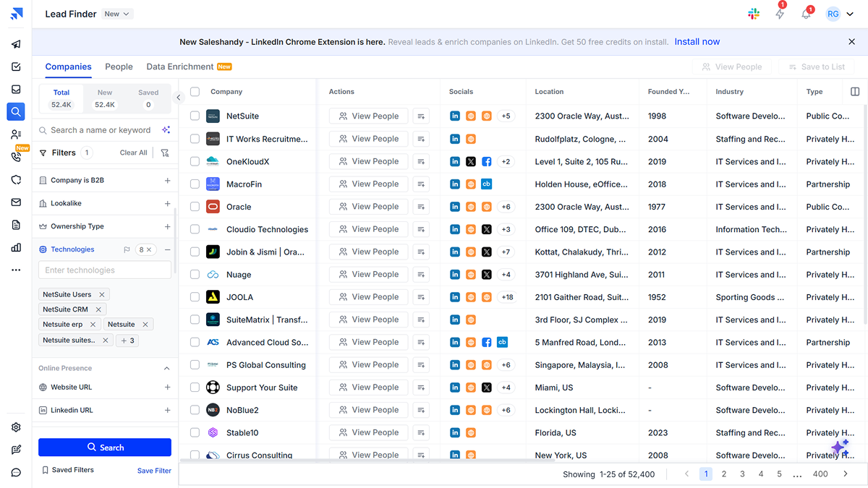Image resolution: width=868 pixels, height=488 pixels.
Task: Switch to the People tab
Action: (x=119, y=67)
